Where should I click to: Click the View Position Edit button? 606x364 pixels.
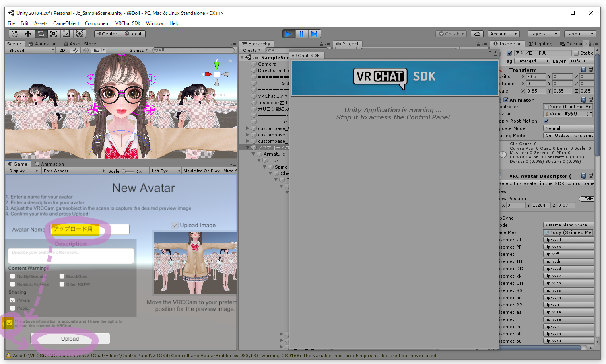tap(586, 199)
